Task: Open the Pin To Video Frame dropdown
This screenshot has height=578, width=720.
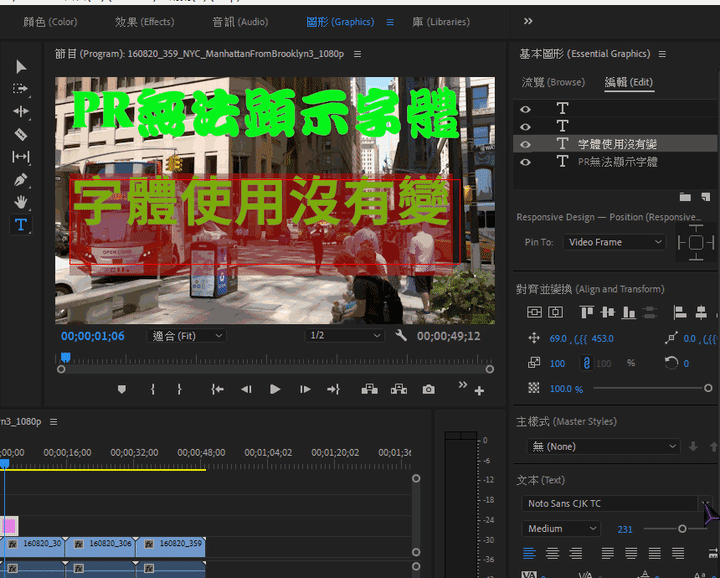Action: (x=615, y=242)
